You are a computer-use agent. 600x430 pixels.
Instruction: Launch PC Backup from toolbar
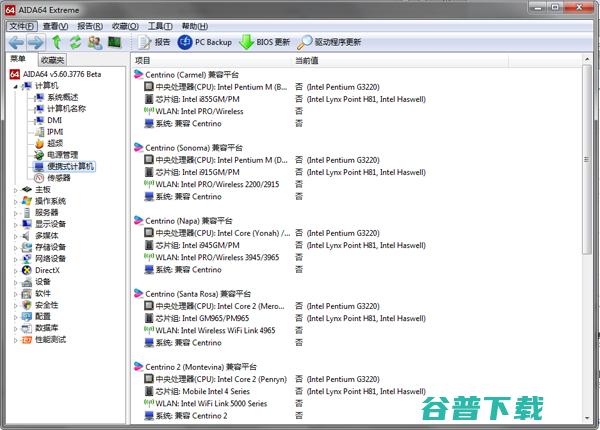pos(205,42)
